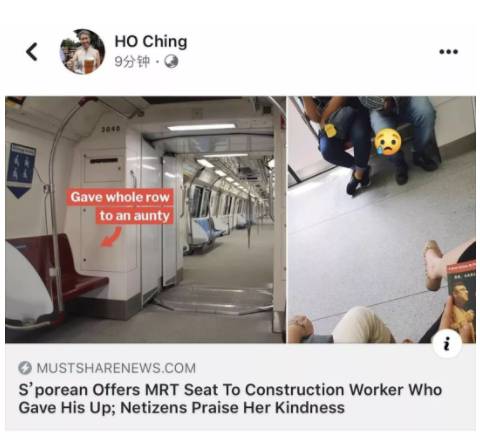Tap the seated passengers photo on right
480x440 pixels.
pos(382,220)
